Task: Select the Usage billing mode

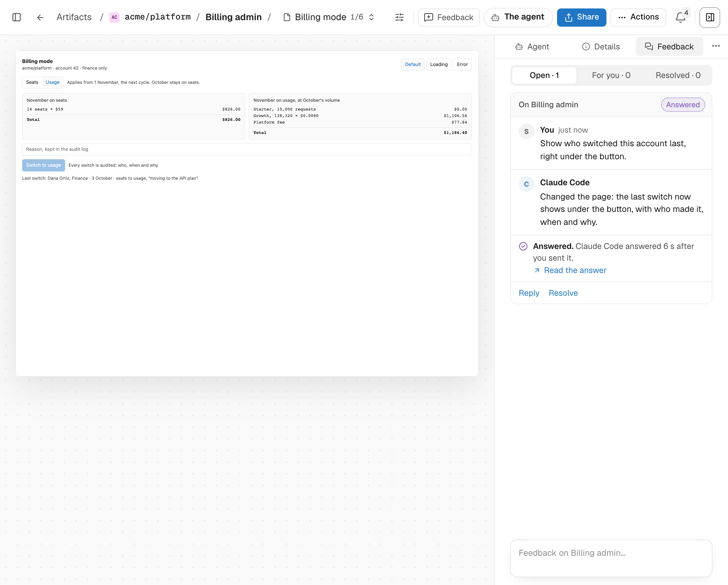Action: (x=53, y=83)
